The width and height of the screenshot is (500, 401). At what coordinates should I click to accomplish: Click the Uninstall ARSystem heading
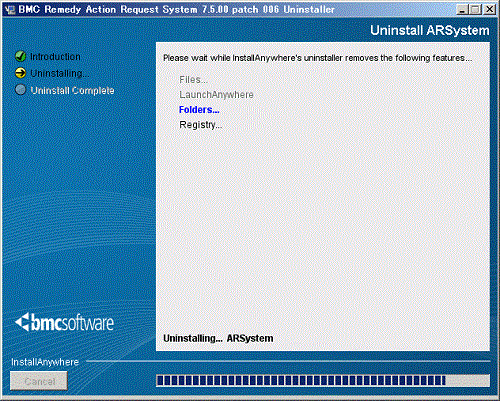pos(430,30)
